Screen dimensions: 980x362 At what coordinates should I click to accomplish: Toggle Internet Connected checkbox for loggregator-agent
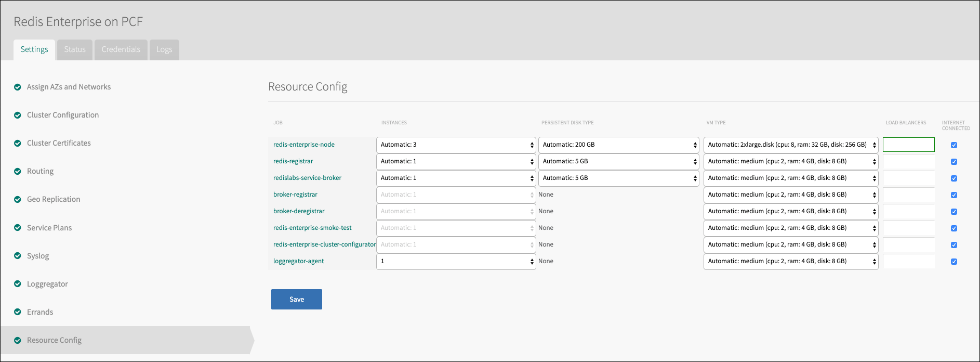coord(954,262)
